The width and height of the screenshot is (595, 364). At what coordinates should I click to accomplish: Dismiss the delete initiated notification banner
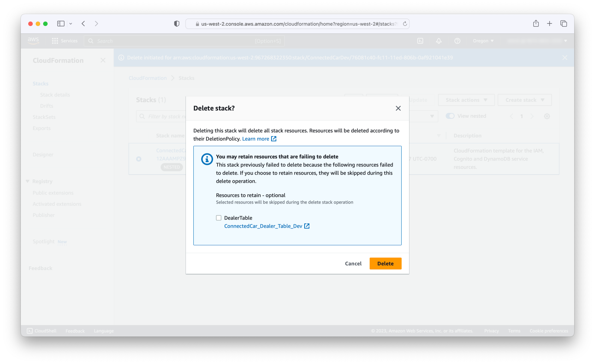565,58
